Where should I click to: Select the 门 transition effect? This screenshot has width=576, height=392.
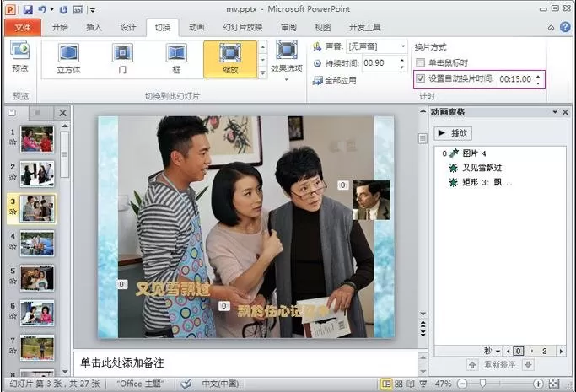pos(122,59)
